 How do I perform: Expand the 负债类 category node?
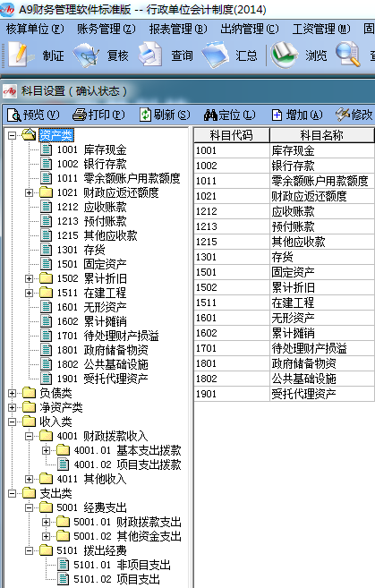[x=12, y=393]
